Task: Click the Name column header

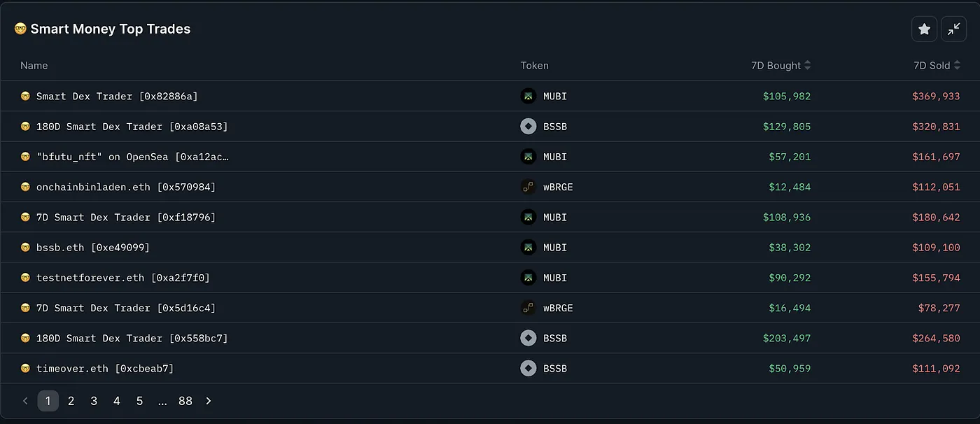Action: (34, 66)
